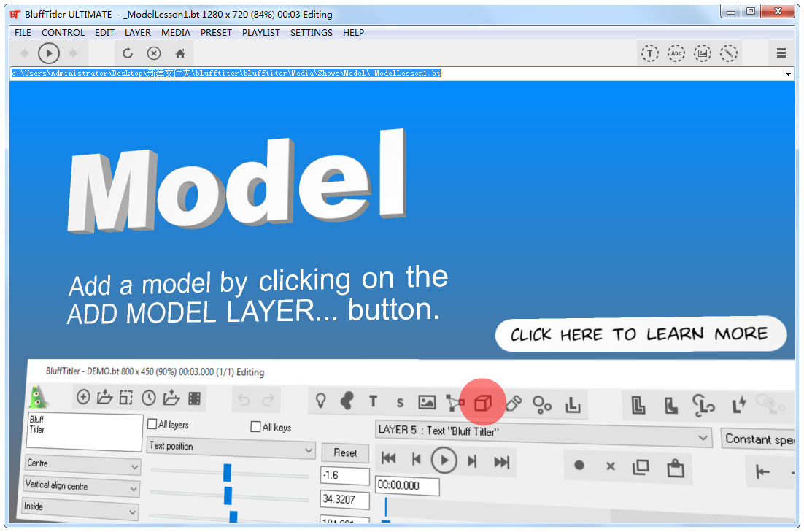
Task: Go to the home show icon
Action: (180, 53)
